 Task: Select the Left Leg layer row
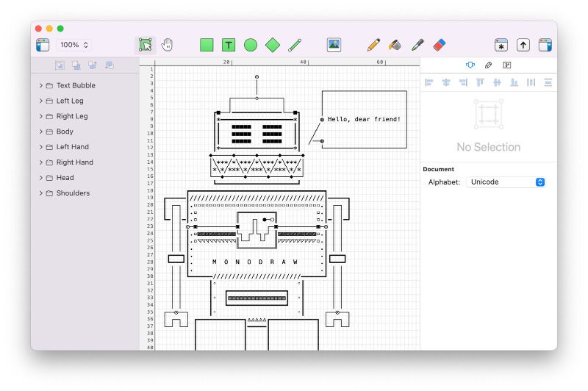pos(85,101)
